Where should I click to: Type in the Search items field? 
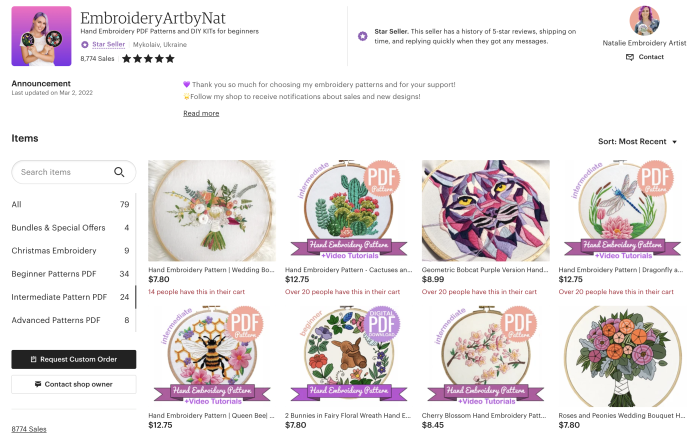[x=60, y=172]
